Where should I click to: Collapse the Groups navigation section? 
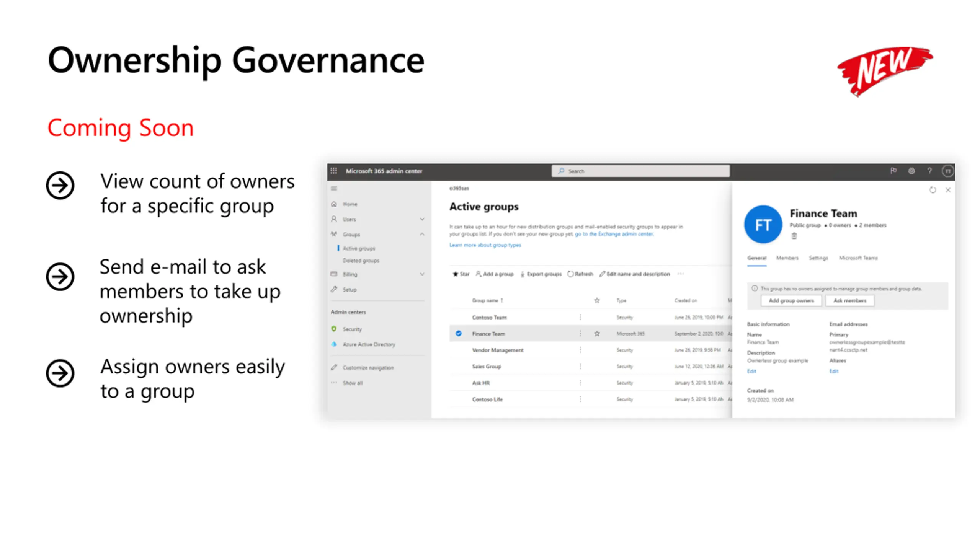point(422,234)
